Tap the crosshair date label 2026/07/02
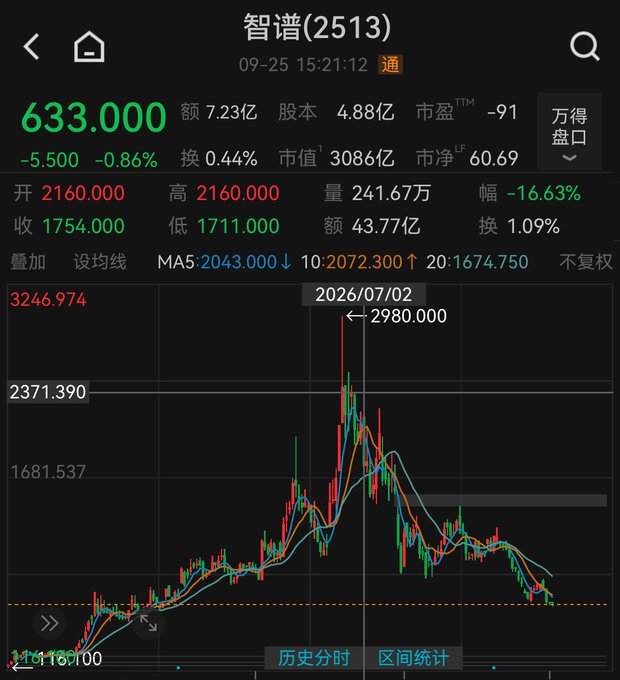This screenshot has height=680, width=620. (363, 294)
